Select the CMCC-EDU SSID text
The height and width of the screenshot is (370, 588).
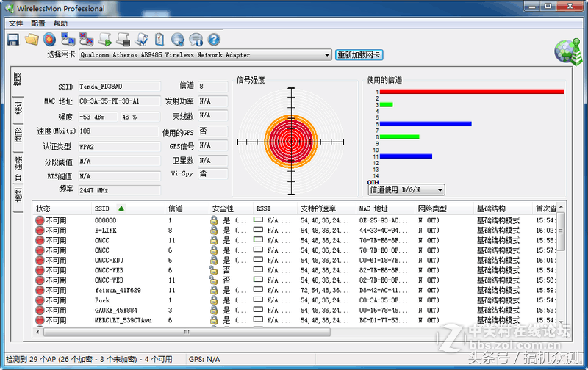tap(109, 261)
